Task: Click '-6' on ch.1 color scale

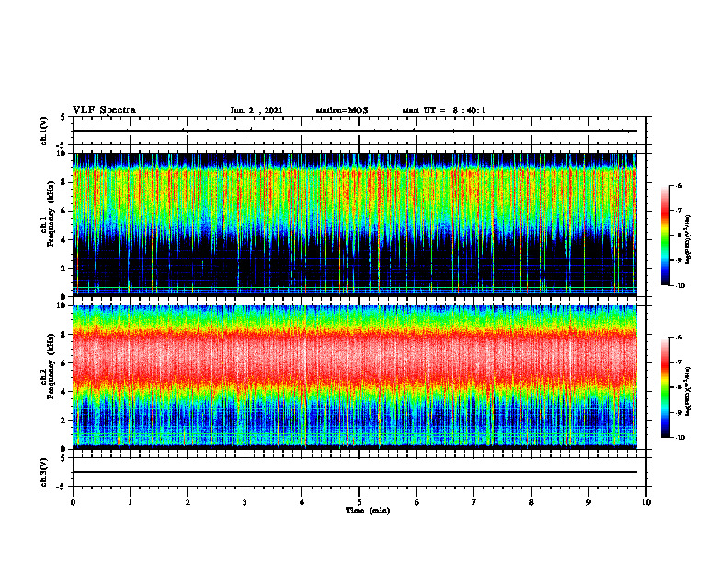Action: [678, 186]
